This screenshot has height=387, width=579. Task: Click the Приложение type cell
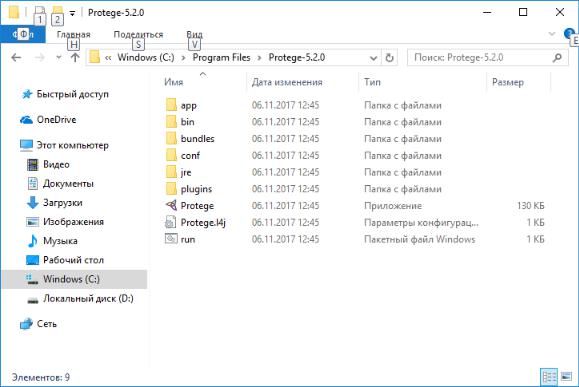[x=393, y=206]
